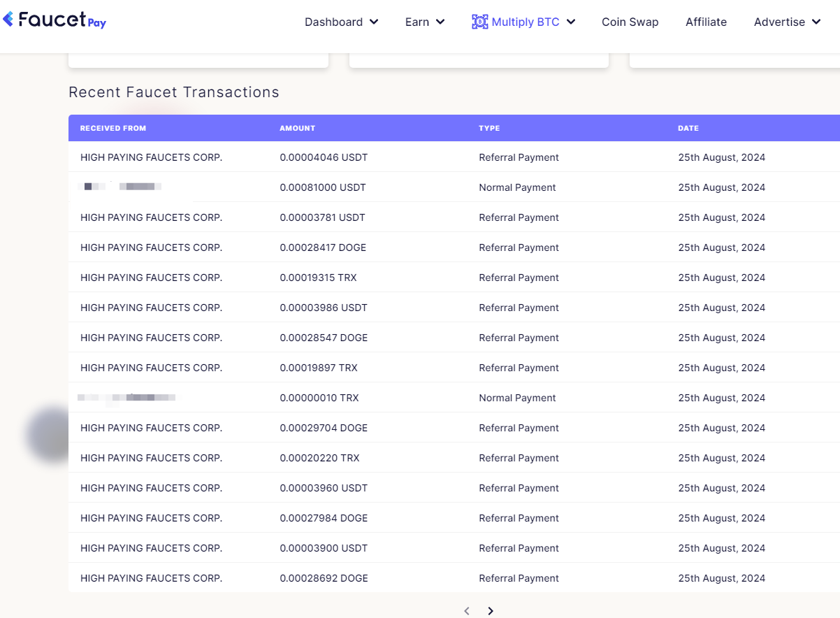Click Referral Payment in 0.00020220 TRX row
The image size is (840, 618).
(519, 458)
